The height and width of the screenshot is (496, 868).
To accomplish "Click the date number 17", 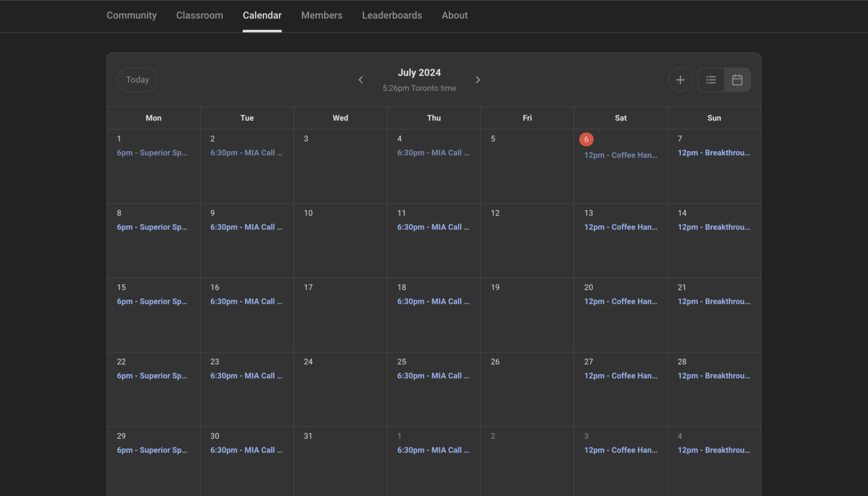I will point(308,287).
